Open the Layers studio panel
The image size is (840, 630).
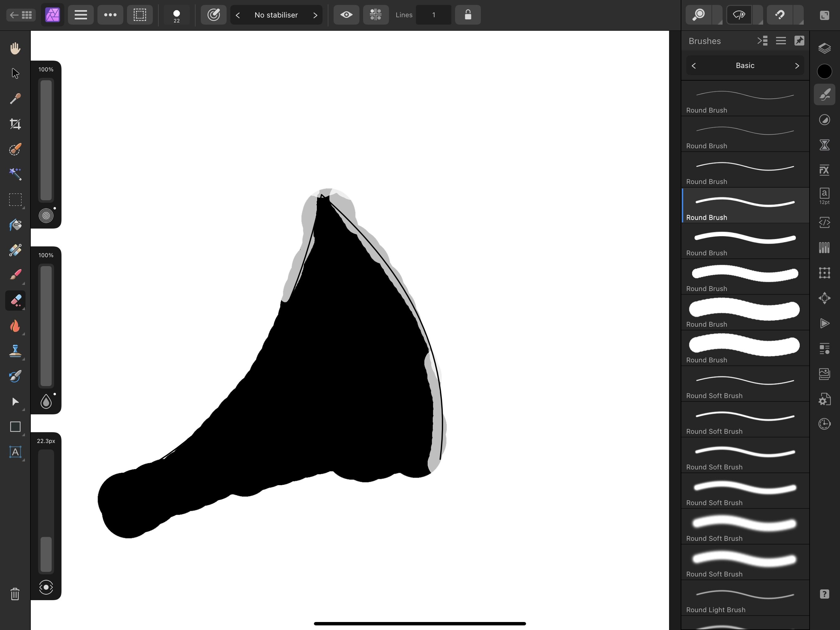click(824, 48)
